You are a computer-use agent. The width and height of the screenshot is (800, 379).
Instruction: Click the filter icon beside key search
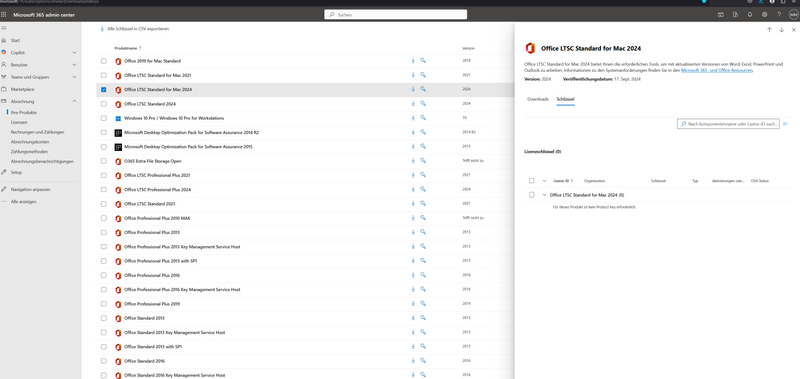[x=786, y=123]
